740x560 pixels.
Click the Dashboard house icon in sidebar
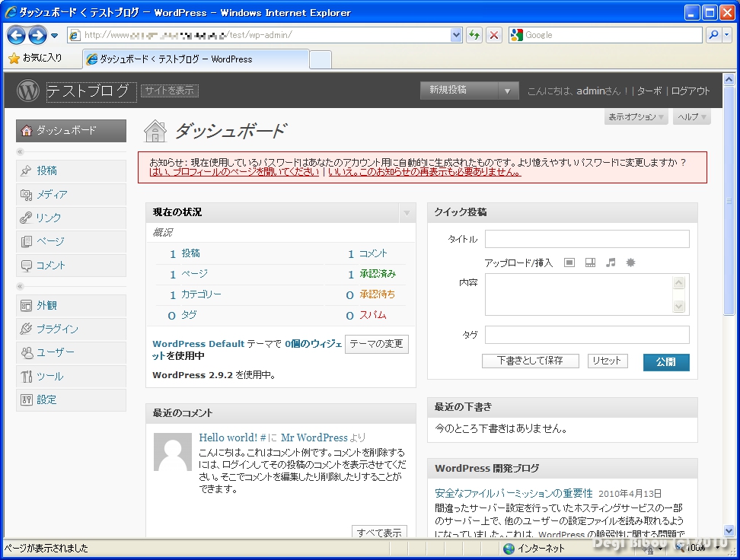pos(27,130)
